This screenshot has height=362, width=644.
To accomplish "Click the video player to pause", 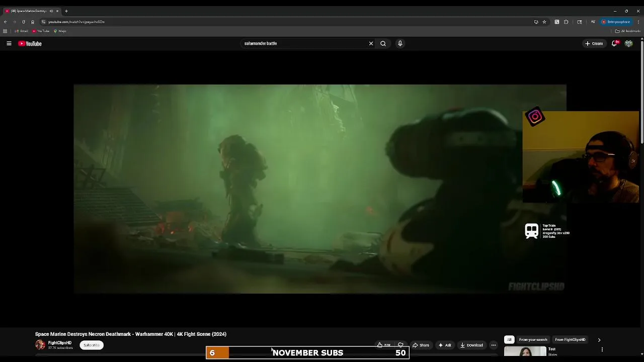I will click(x=320, y=189).
